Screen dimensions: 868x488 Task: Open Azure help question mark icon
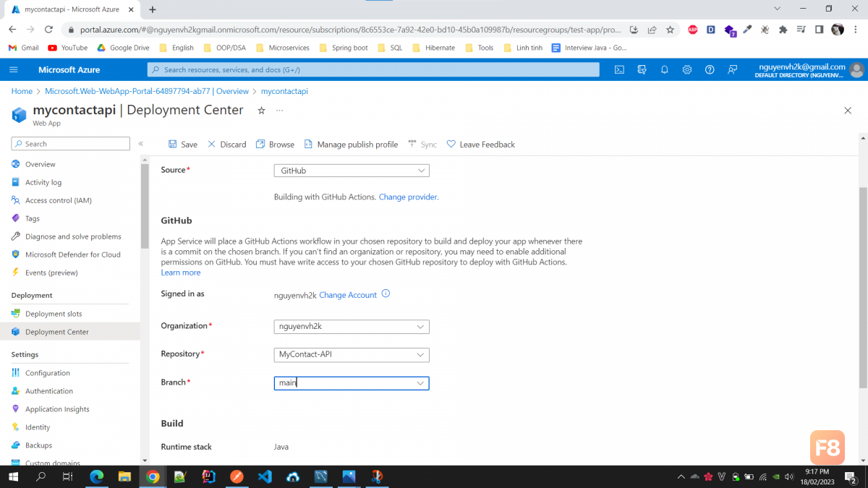pos(710,69)
